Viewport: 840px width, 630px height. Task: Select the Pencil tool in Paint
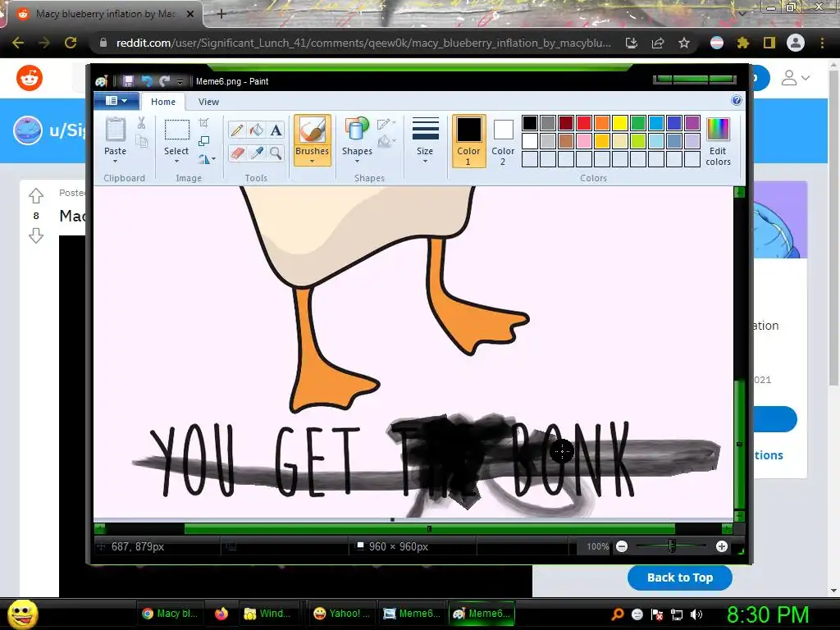[x=236, y=130]
